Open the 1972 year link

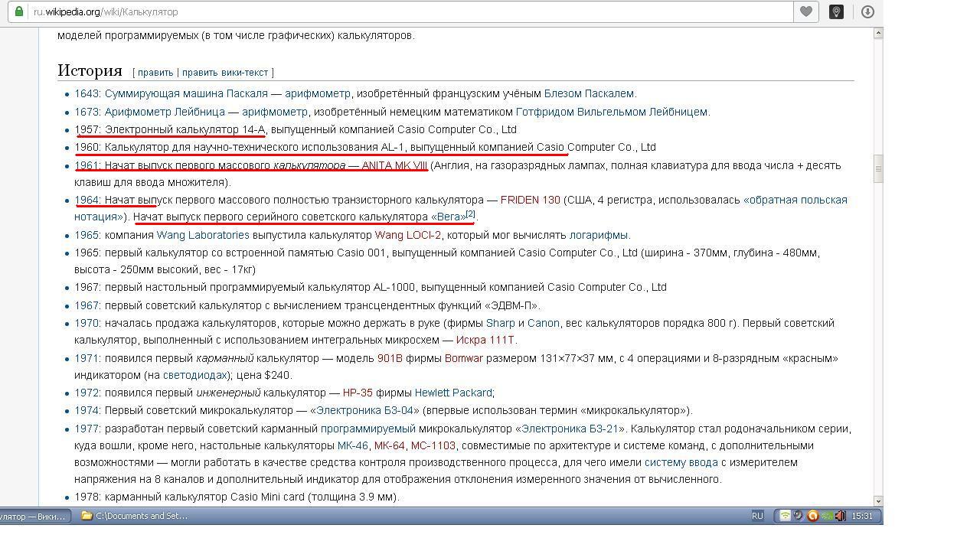pos(87,393)
